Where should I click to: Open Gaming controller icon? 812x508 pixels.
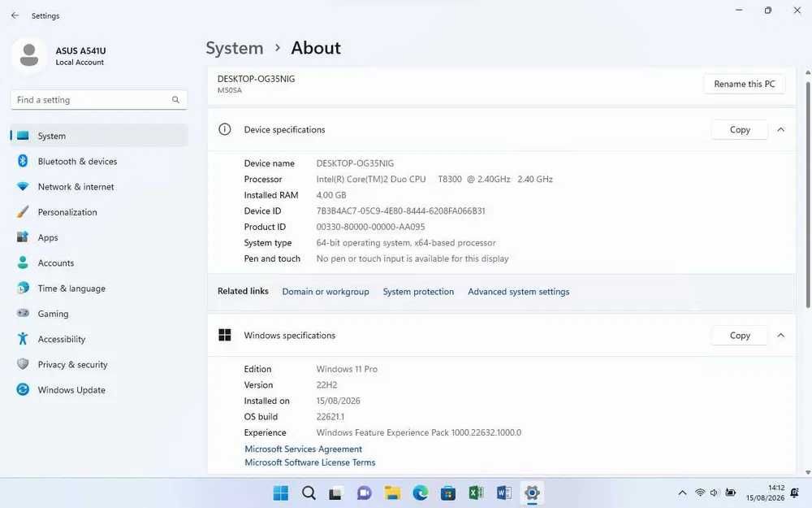point(23,313)
